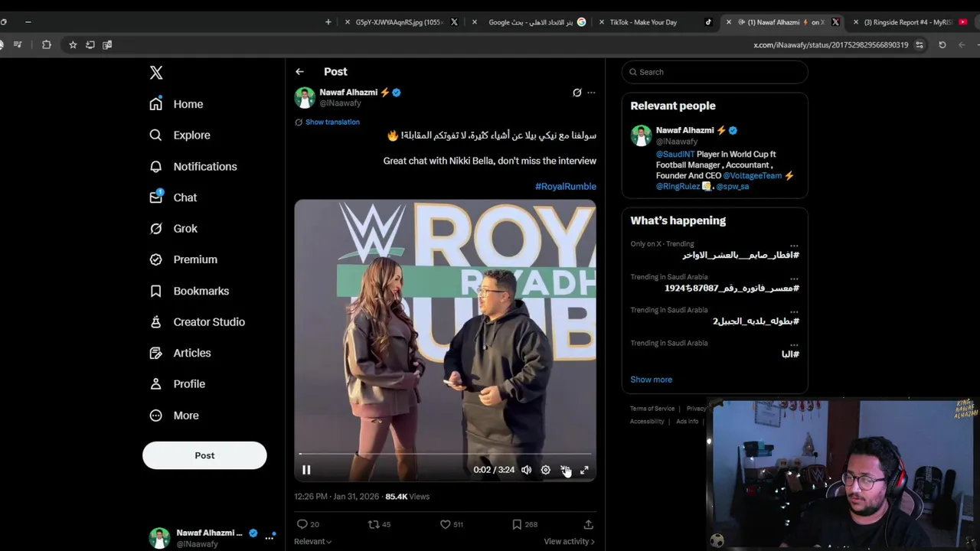Open a new browser tab with plus
This screenshot has width=980, height=551.
click(328, 22)
